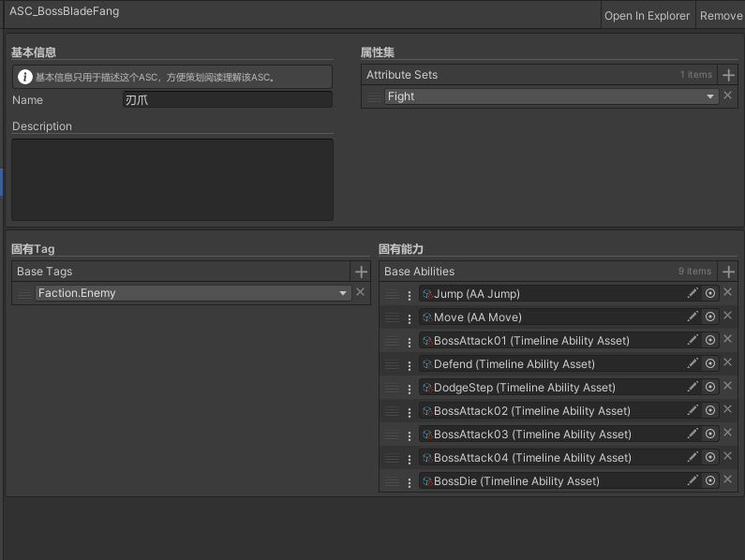745x560 pixels.
Task: Click the drag handle of BossDie ability row
Action: pyautogui.click(x=392, y=481)
